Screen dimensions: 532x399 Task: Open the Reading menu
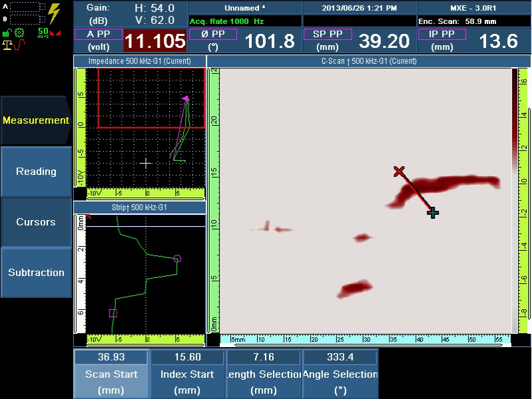tap(36, 172)
